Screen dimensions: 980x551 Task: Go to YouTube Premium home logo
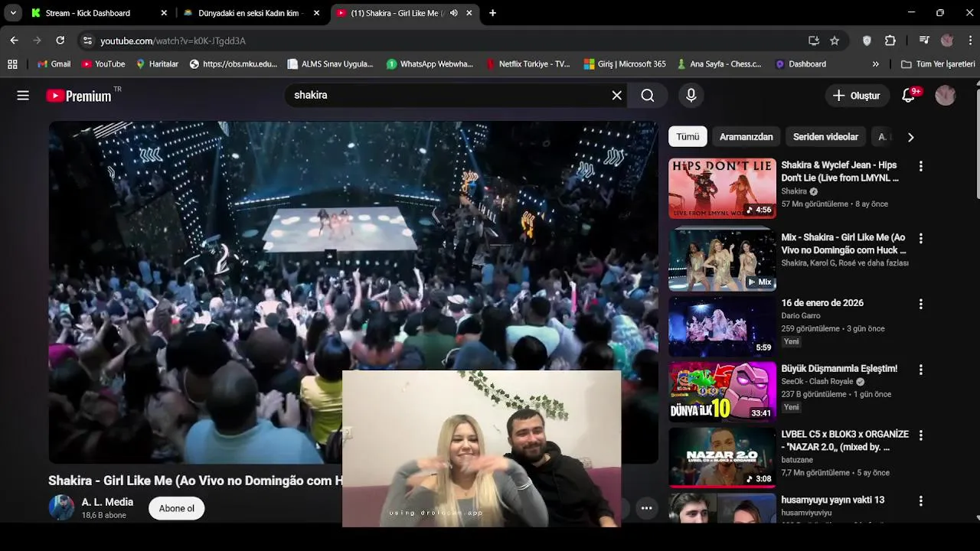[79, 96]
